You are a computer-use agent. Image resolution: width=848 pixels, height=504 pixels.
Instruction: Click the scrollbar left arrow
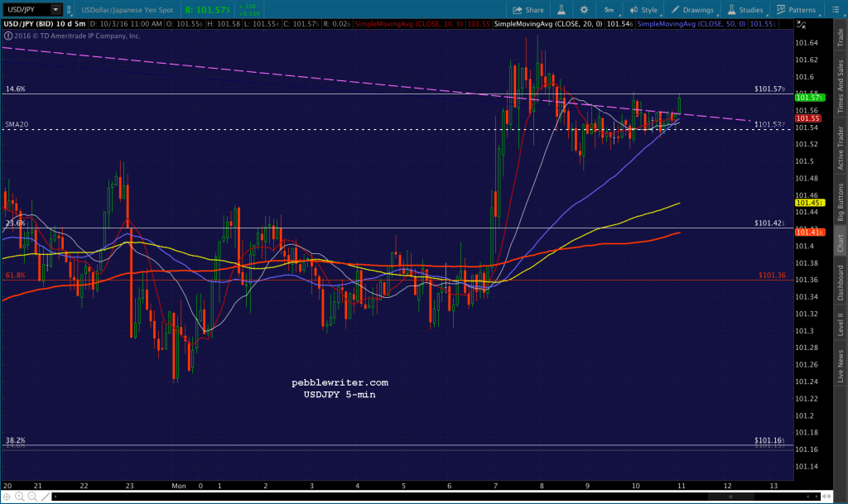point(55,496)
